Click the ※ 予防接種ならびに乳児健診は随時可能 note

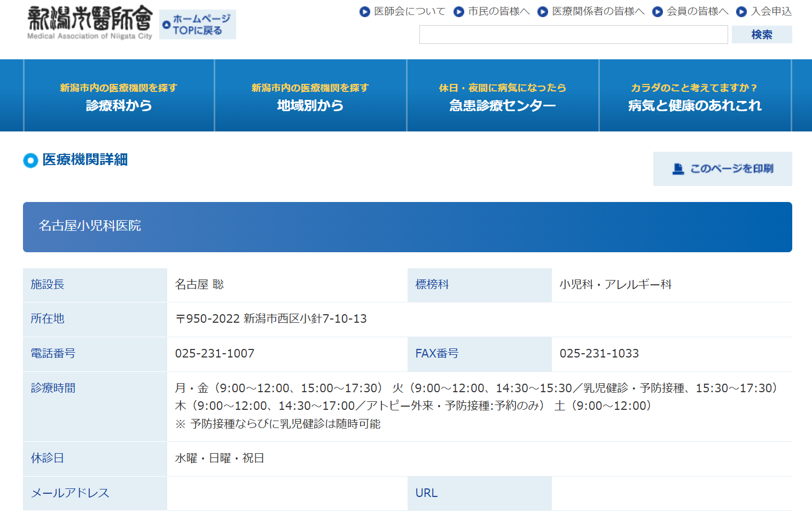click(x=278, y=424)
